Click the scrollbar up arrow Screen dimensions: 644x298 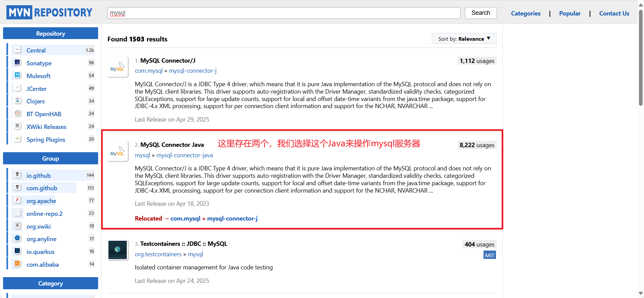[x=641, y=5]
